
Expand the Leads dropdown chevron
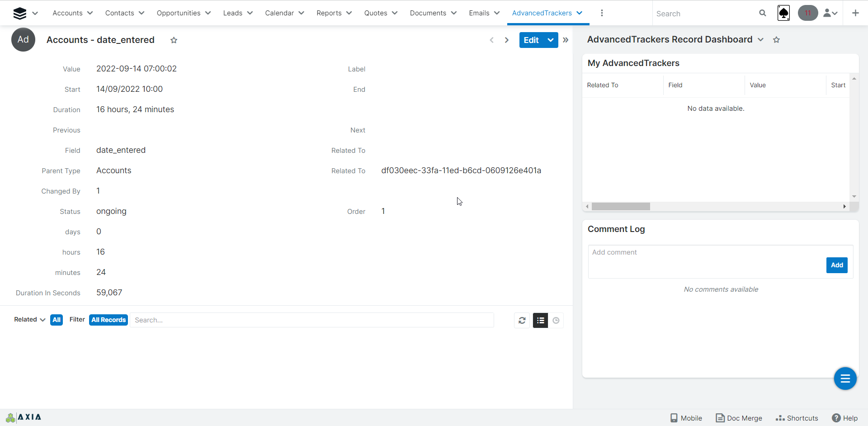click(x=250, y=13)
